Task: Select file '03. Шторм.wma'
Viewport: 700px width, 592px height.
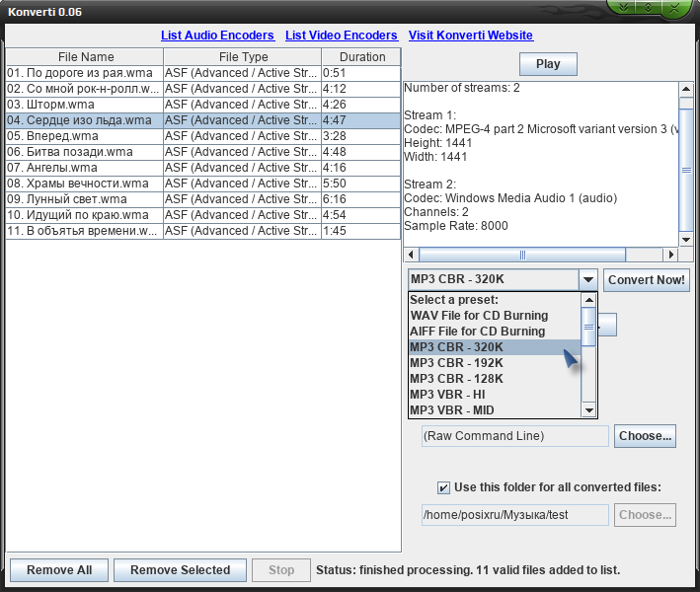Action: click(x=85, y=105)
